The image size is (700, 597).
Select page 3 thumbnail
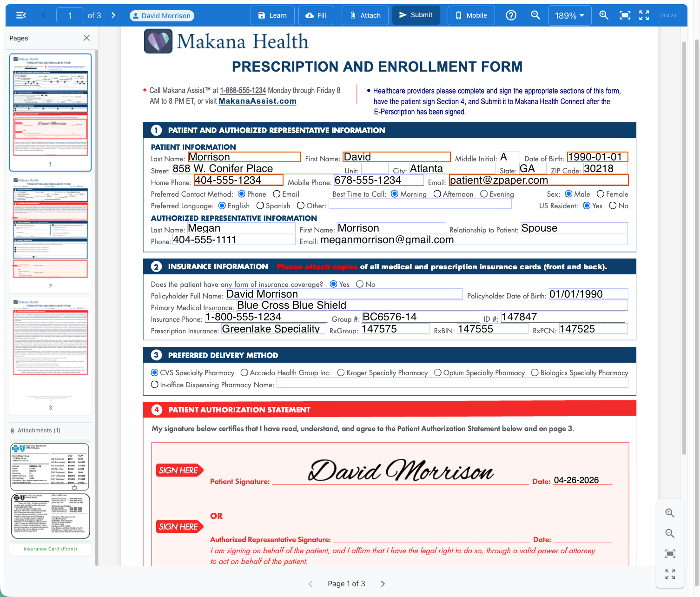(x=51, y=355)
